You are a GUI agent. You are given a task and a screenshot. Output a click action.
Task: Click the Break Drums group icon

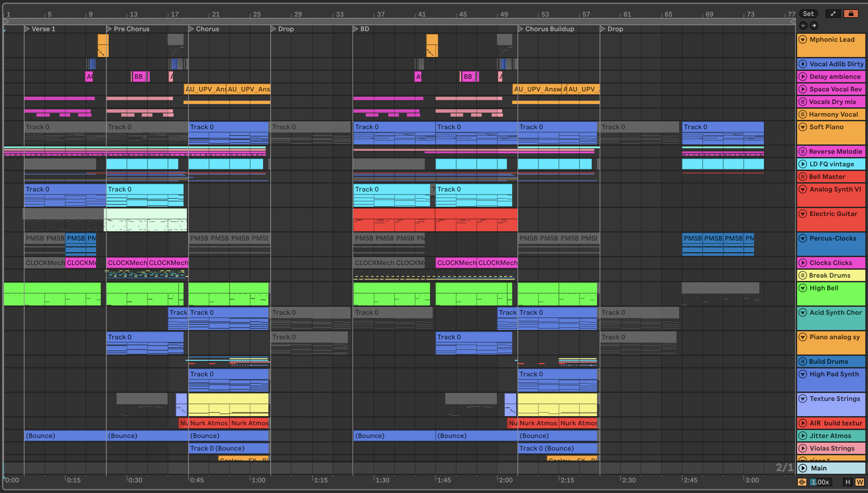(803, 276)
